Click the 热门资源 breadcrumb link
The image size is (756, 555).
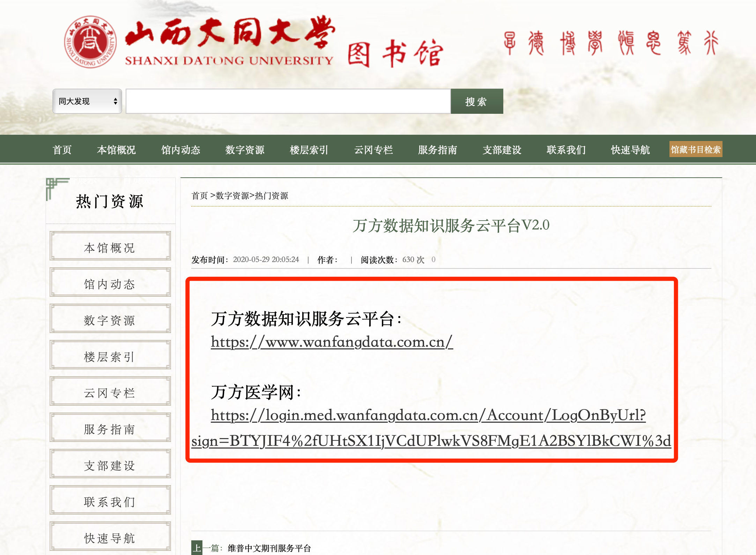click(x=272, y=196)
